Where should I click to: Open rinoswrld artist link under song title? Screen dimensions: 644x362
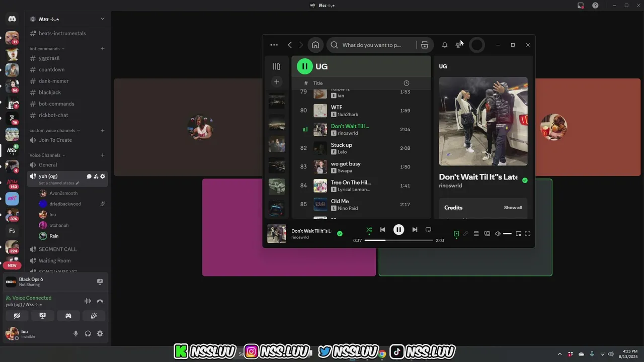tap(450, 186)
